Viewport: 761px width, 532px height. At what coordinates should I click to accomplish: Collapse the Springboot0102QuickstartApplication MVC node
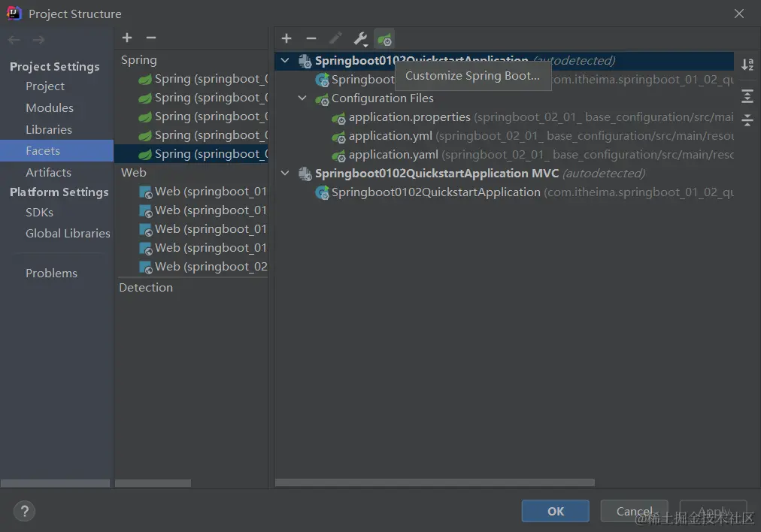click(285, 173)
